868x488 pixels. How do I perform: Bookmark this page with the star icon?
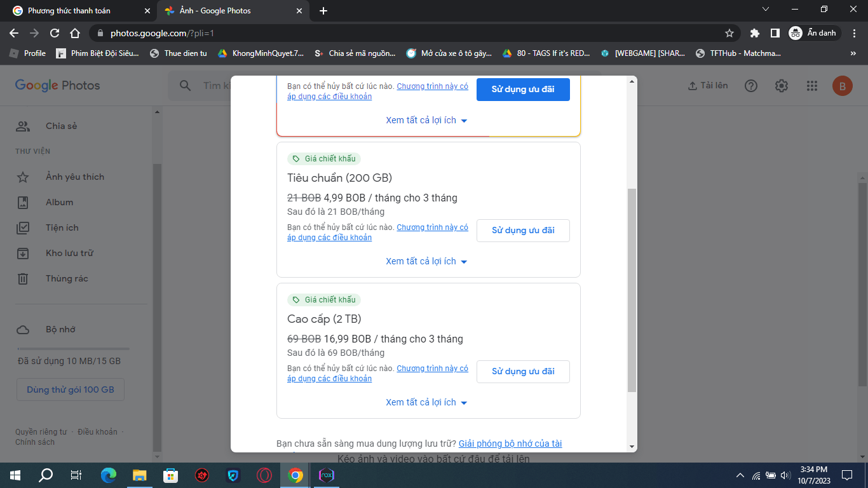pos(729,33)
